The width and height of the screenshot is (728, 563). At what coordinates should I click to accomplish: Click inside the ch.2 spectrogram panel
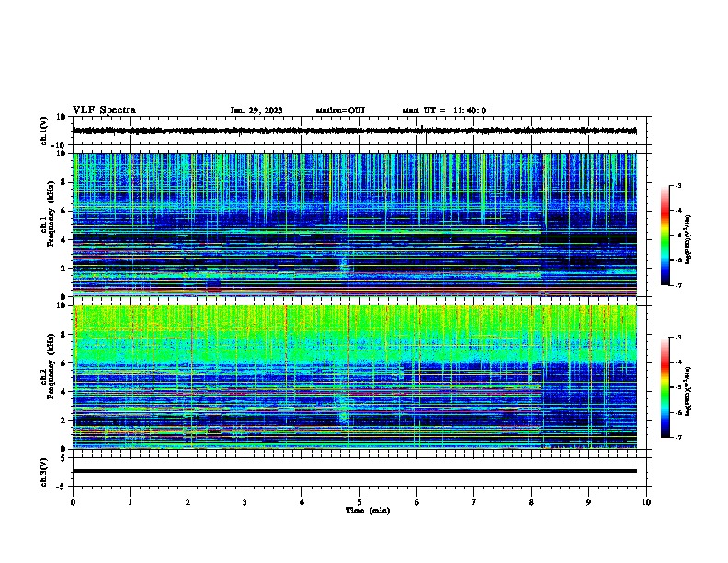(x=355, y=377)
